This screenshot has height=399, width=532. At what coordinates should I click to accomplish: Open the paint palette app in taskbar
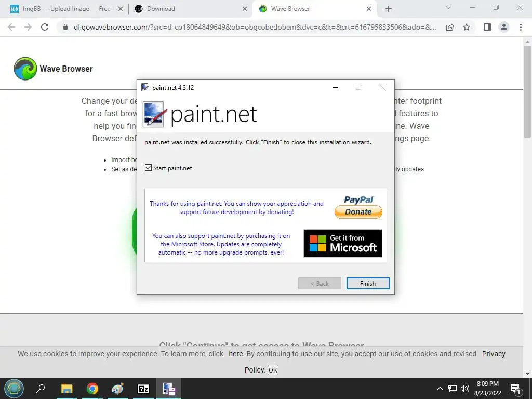click(x=118, y=389)
